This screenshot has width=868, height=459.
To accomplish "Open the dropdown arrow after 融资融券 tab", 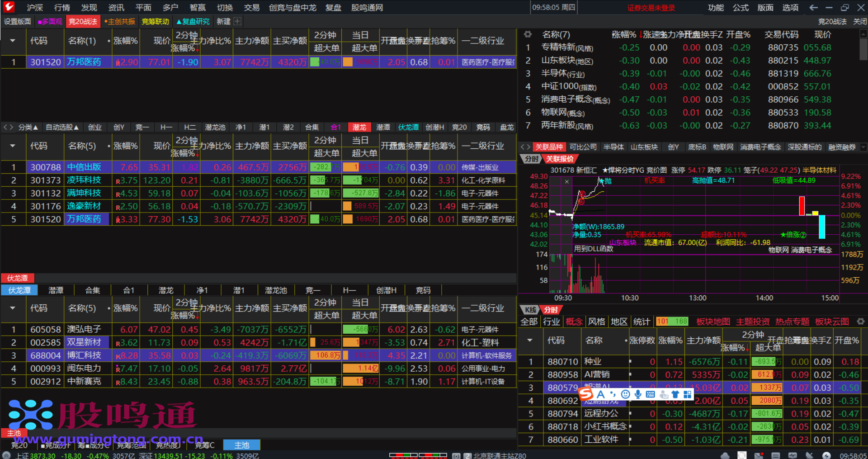I will (863, 147).
